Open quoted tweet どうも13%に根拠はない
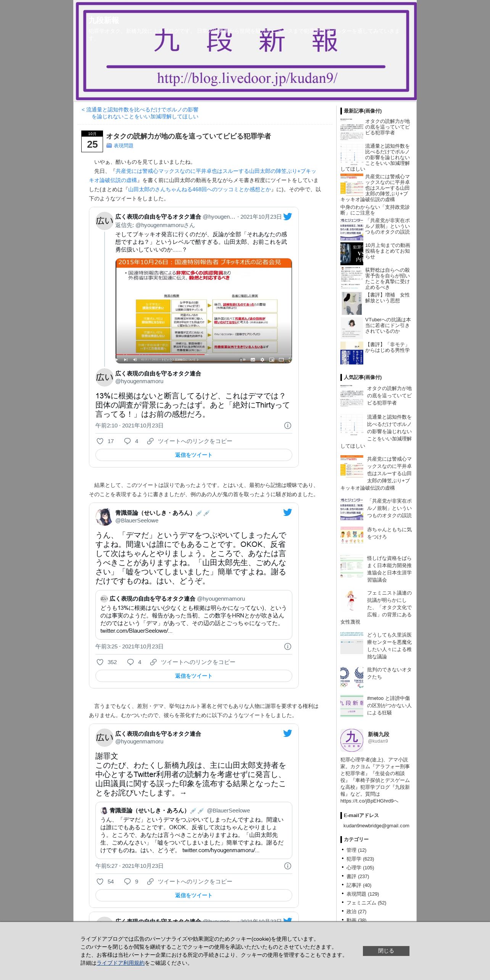Viewport: 490px width, 980px height. [x=194, y=614]
